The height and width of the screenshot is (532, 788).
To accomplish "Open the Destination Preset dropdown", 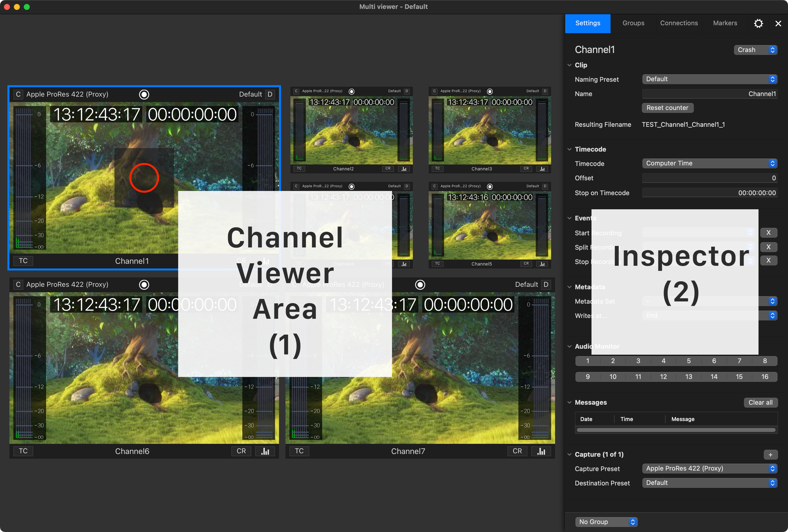I will click(x=709, y=483).
